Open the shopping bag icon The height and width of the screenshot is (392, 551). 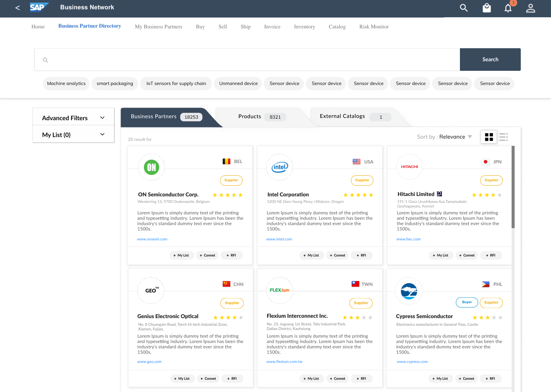coord(487,8)
